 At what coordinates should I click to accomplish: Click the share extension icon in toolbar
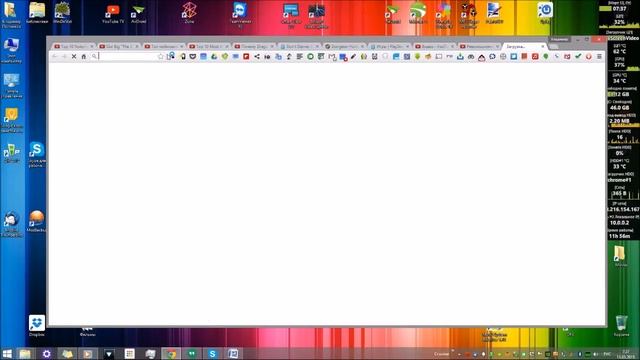[x=257, y=57]
